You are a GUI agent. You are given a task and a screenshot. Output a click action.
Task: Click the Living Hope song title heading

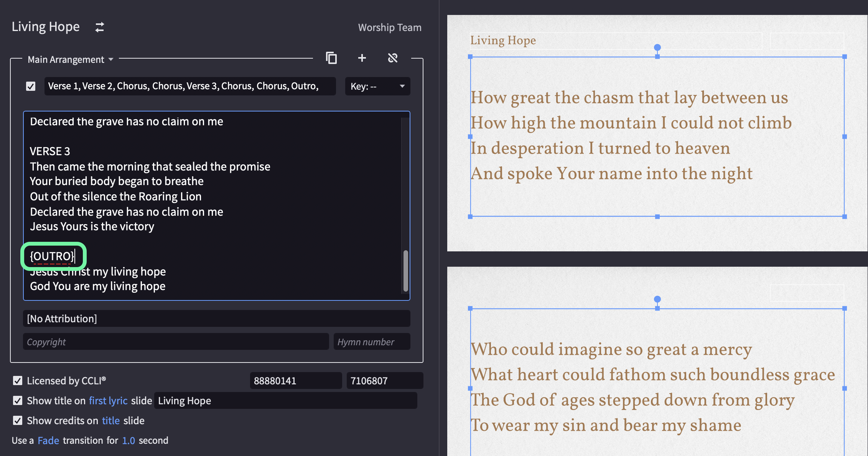[46, 27]
